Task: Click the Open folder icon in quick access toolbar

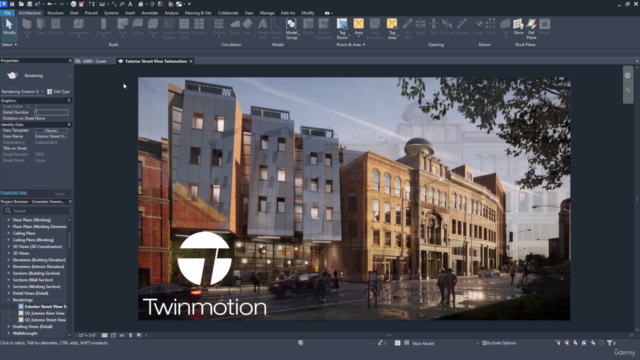Action: (21, 4)
